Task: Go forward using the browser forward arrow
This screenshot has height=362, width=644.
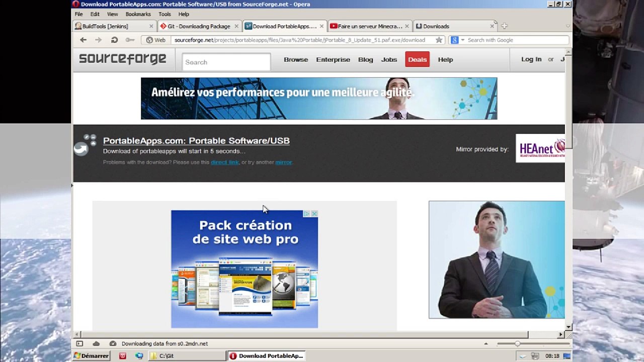Action: (x=99, y=40)
